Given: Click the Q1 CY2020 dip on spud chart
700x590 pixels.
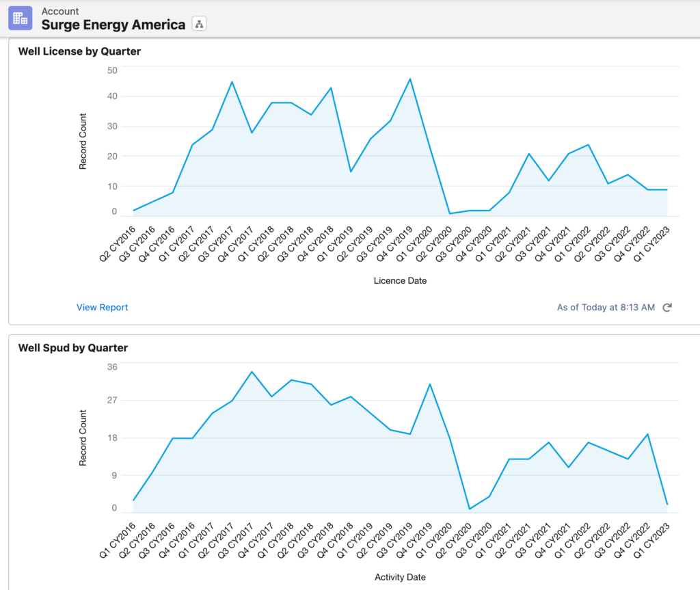Looking at the screenshot, I should [x=470, y=507].
